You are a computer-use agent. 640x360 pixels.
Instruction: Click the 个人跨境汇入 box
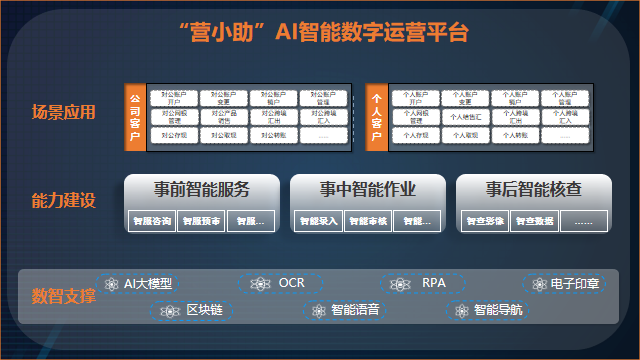click(x=565, y=117)
